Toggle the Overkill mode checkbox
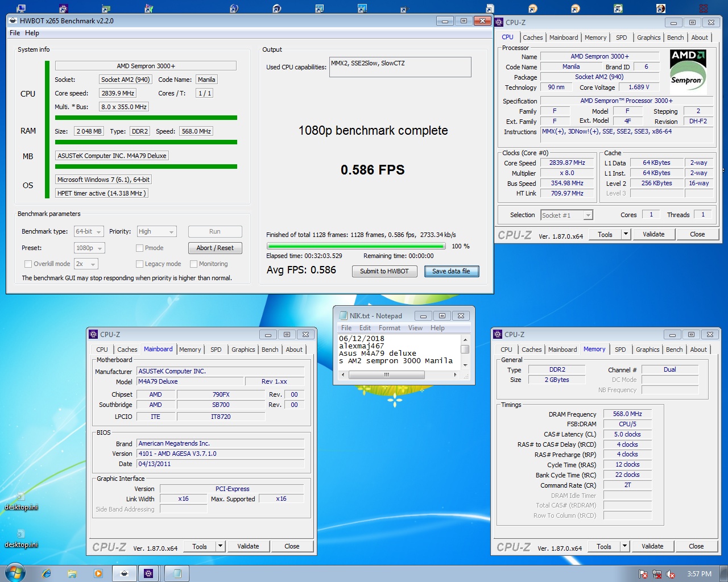Screen dimensions: 728x582 pos(28,264)
